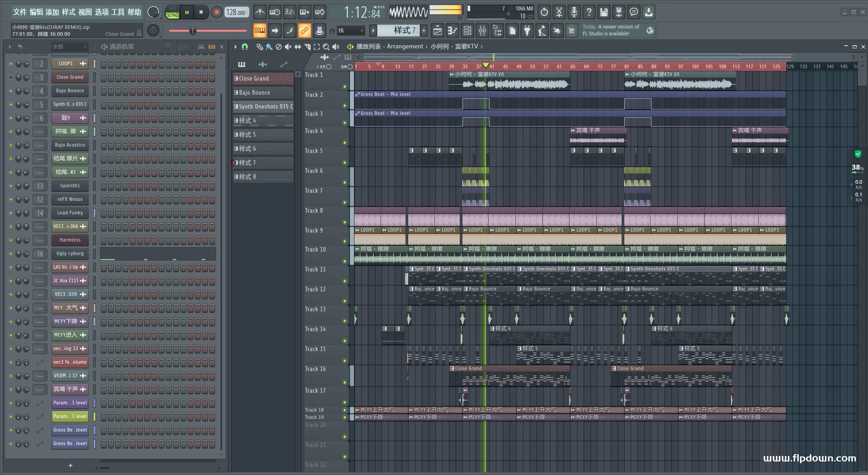Click the 128.000 tempo field

click(x=236, y=12)
